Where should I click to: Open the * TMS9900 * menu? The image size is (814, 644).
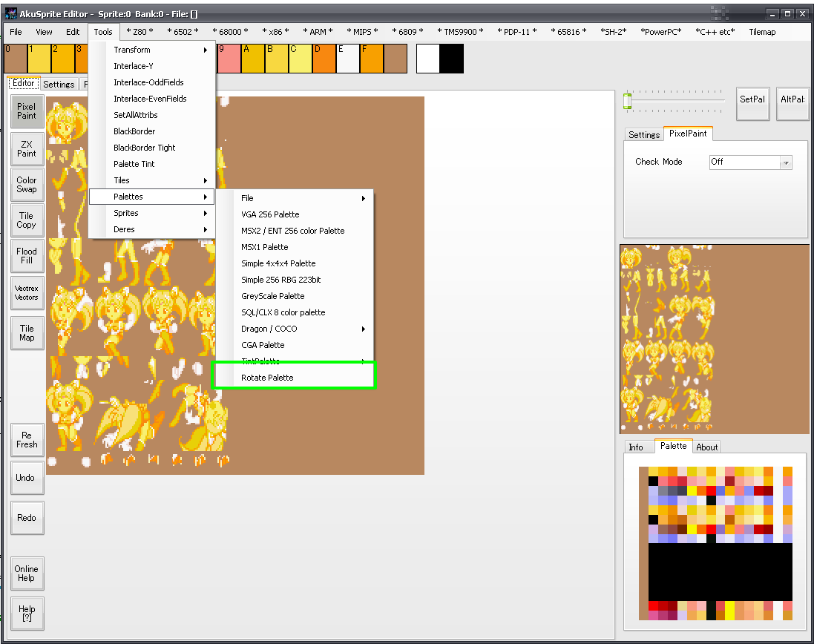tap(460, 32)
